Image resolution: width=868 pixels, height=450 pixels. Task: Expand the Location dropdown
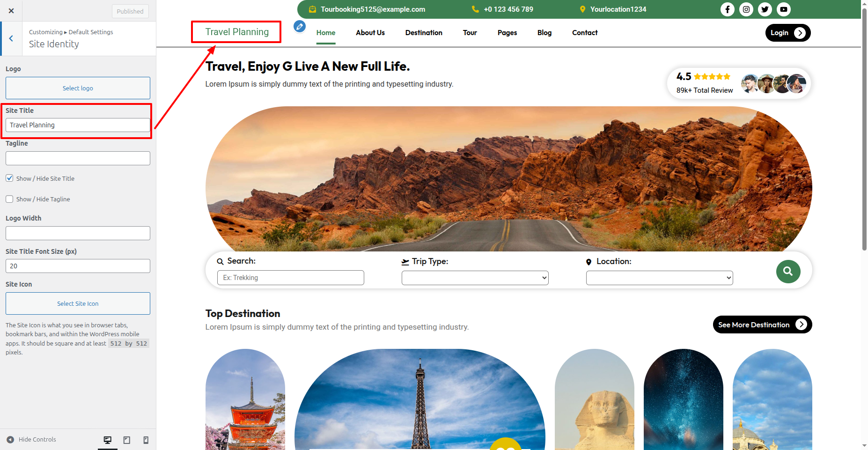tap(659, 278)
